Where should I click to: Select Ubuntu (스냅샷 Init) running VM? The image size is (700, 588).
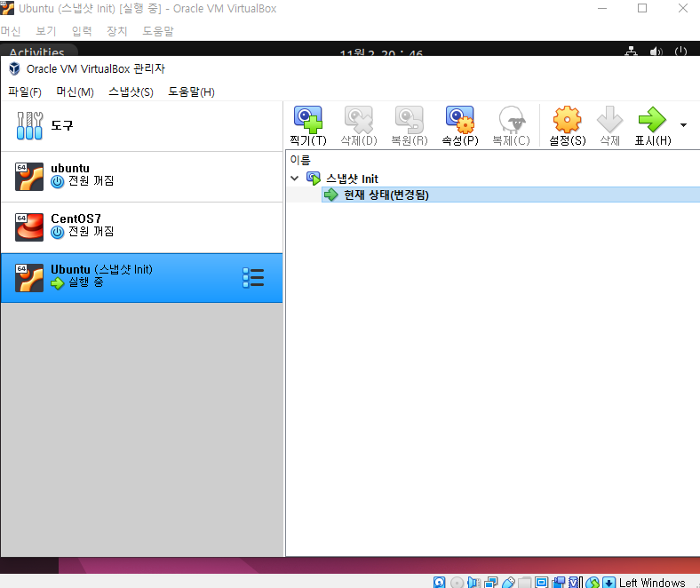pos(141,278)
